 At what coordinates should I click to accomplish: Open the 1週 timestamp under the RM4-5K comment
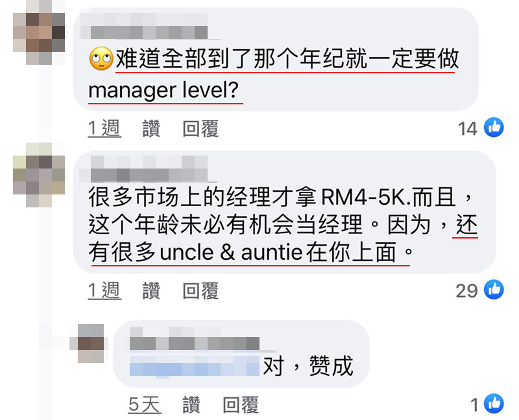pos(104,290)
